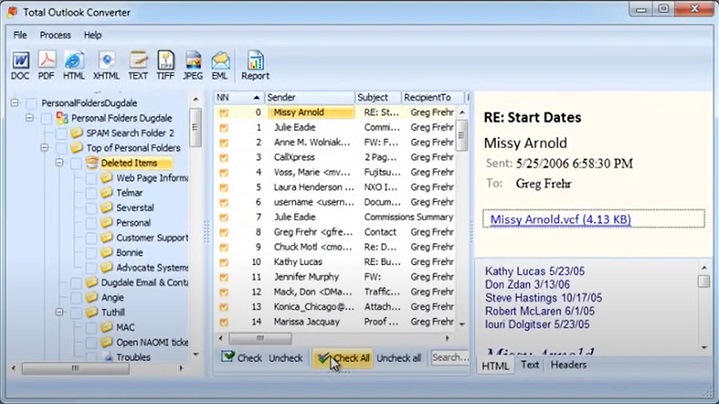Select the EML export icon

click(220, 63)
